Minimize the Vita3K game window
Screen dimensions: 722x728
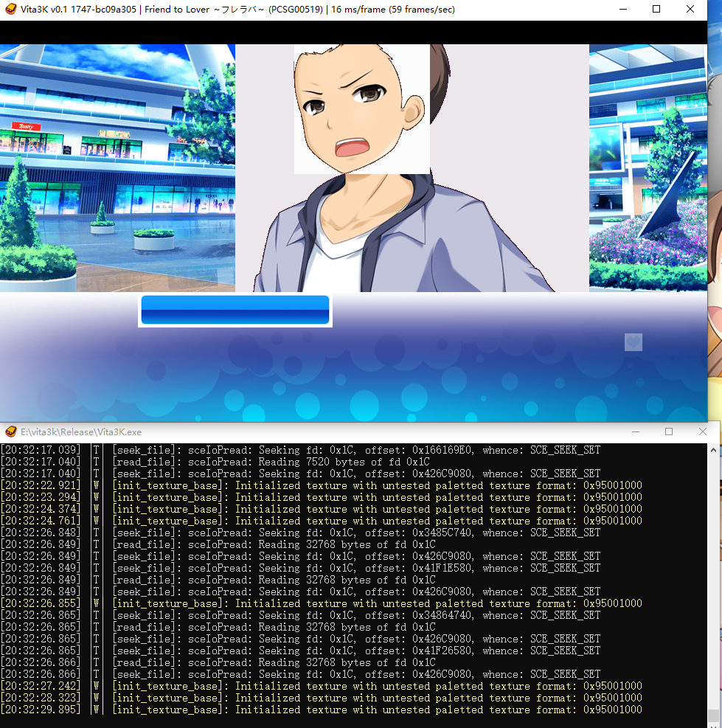623,10
